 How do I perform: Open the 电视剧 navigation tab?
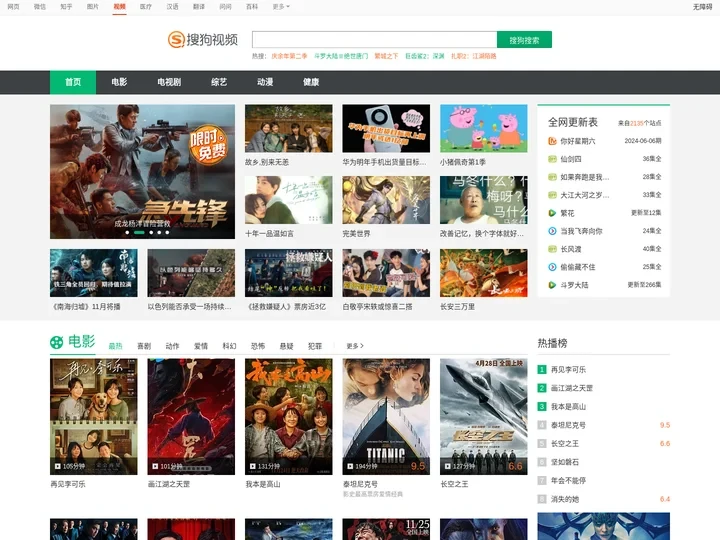click(169, 82)
